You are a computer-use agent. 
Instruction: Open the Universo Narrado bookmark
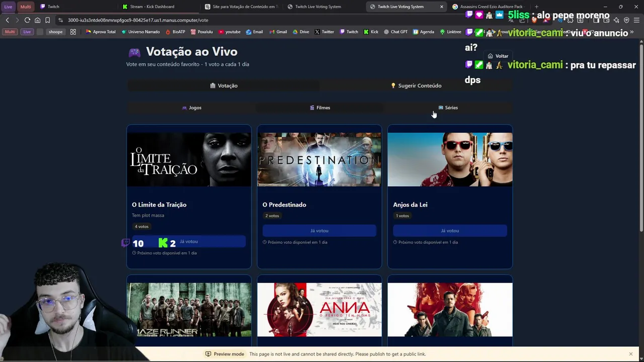(x=140, y=32)
